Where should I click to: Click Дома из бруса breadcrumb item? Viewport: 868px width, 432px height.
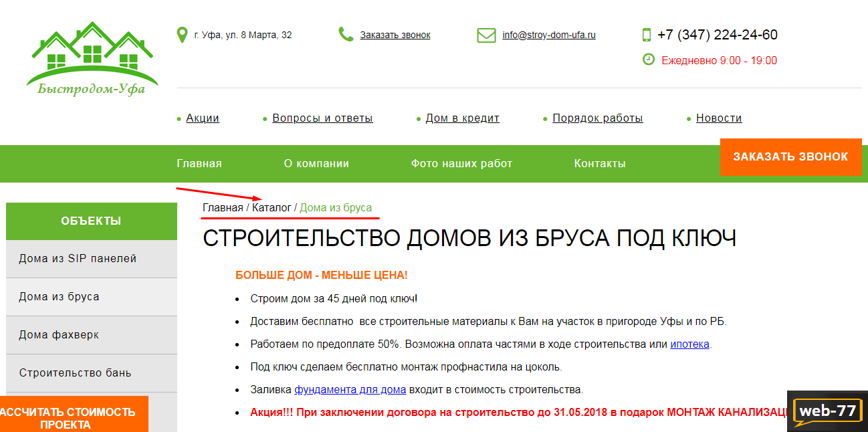pos(336,207)
